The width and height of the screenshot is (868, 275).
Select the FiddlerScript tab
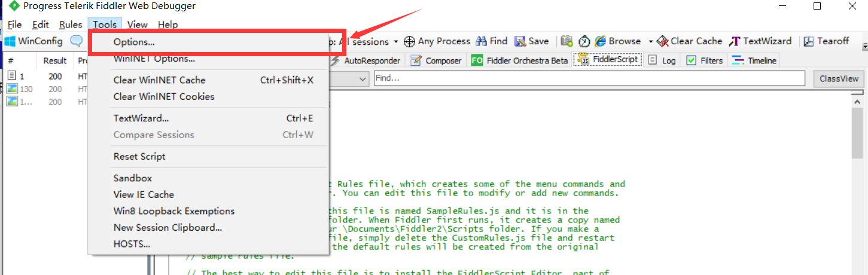[x=607, y=60]
